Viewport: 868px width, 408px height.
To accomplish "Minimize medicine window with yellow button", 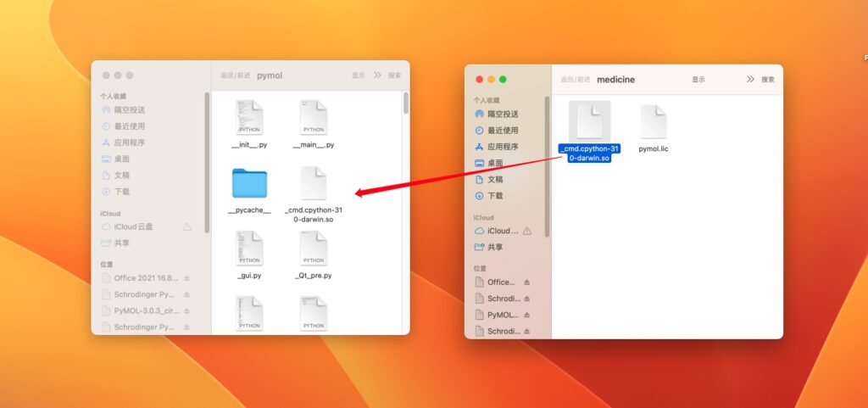I will [491, 80].
